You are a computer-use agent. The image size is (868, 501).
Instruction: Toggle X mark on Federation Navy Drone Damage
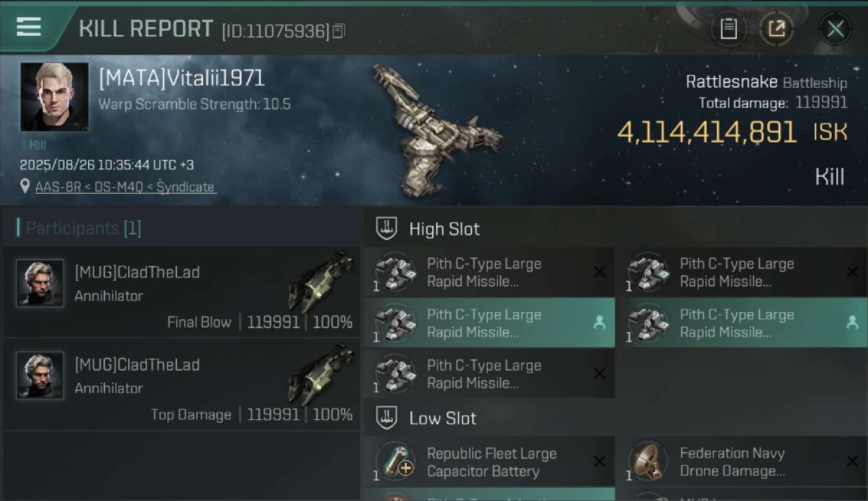(852, 462)
